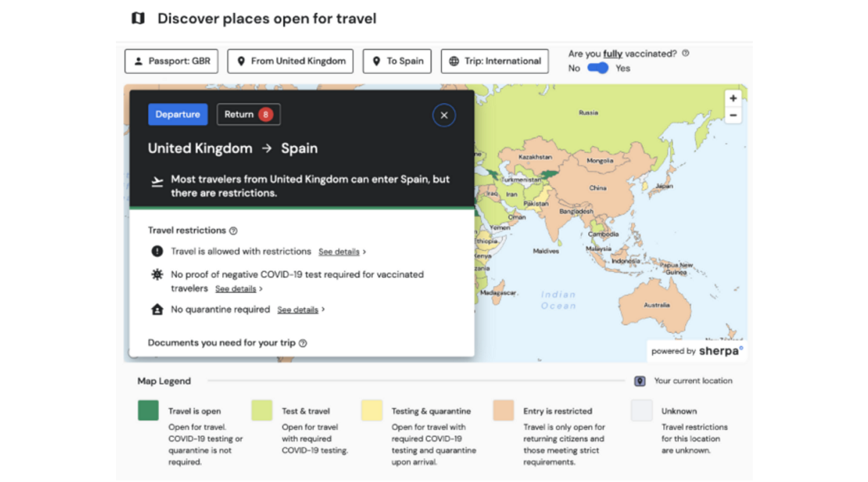This screenshot has height=482, width=868.
Task: Click the Testing & quarantine yellow swatch
Action: point(372,410)
